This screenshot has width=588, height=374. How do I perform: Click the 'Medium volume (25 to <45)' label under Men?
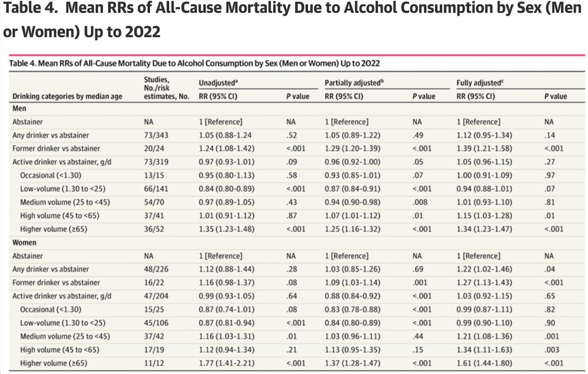pyautogui.click(x=59, y=202)
